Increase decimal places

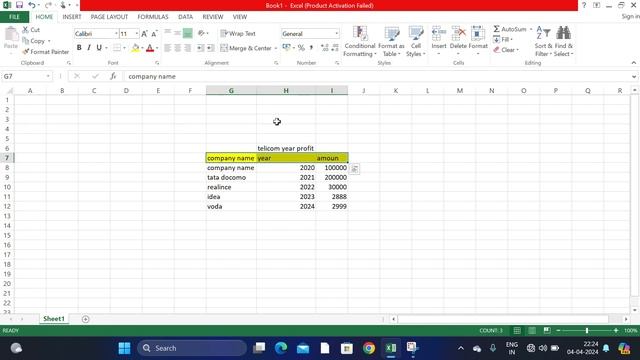tap(324, 48)
